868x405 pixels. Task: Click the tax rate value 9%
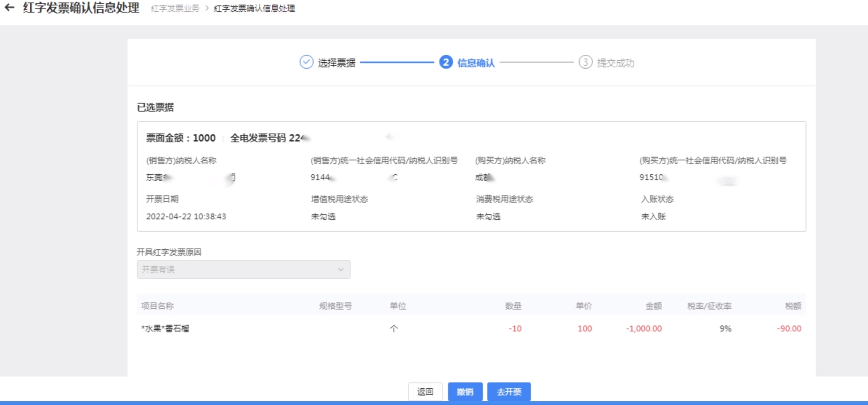pyautogui.click(x=726, y=328)
